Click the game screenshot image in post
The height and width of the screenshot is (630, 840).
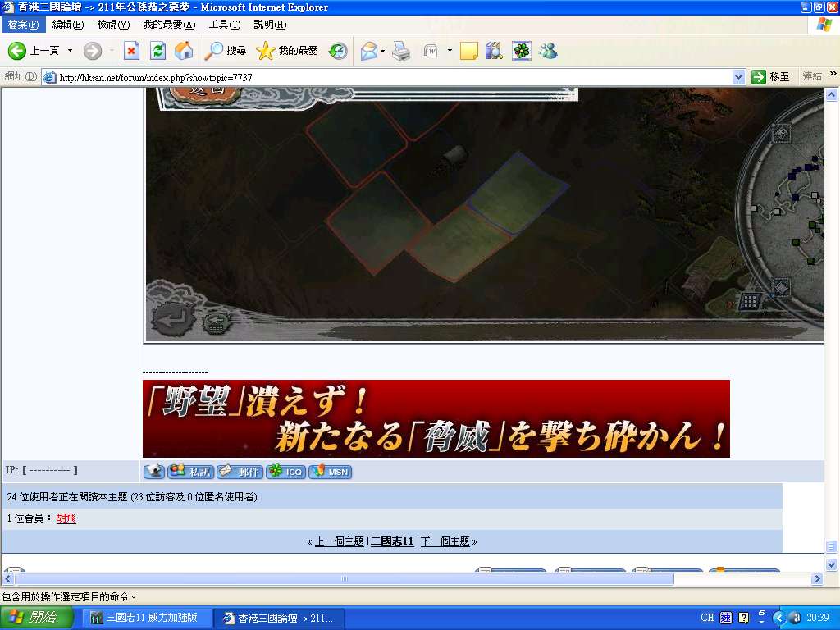click(x=485, y=216)
